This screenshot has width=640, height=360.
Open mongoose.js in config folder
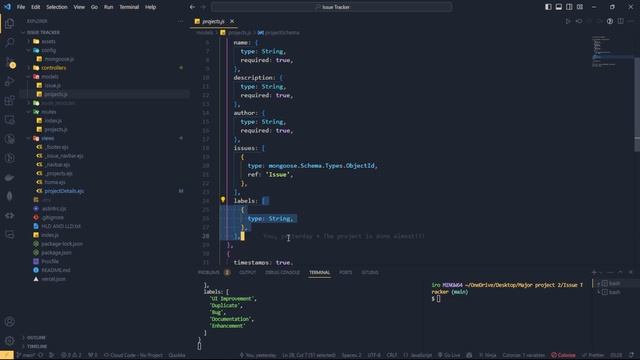(59, 59)
